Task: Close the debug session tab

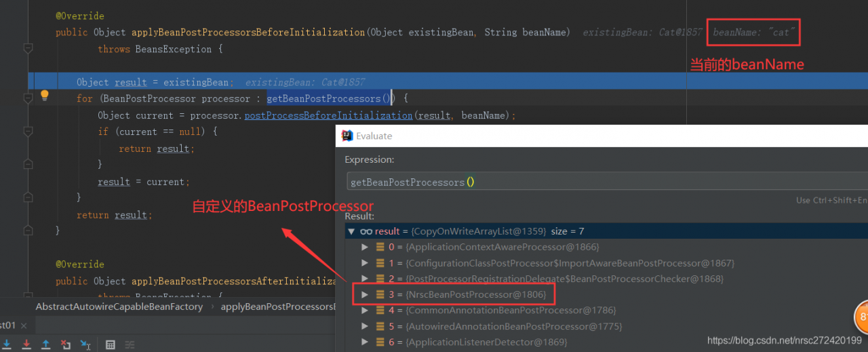Action: pyautogui.click(x=25, y=326)
